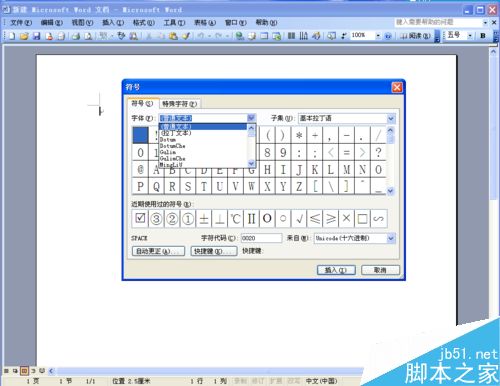The width and height of the screenshot is (500, 386).
Task: Click the Format Painter brush icon
Action: point(186,36)
